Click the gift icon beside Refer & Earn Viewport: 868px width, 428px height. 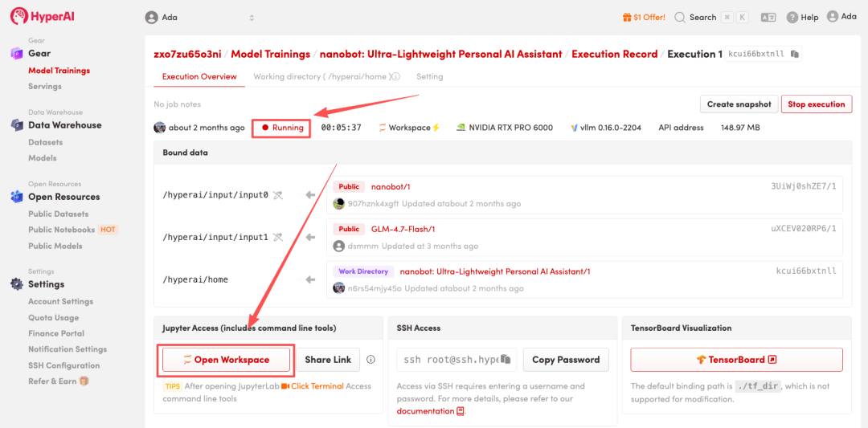coord(84,381)
